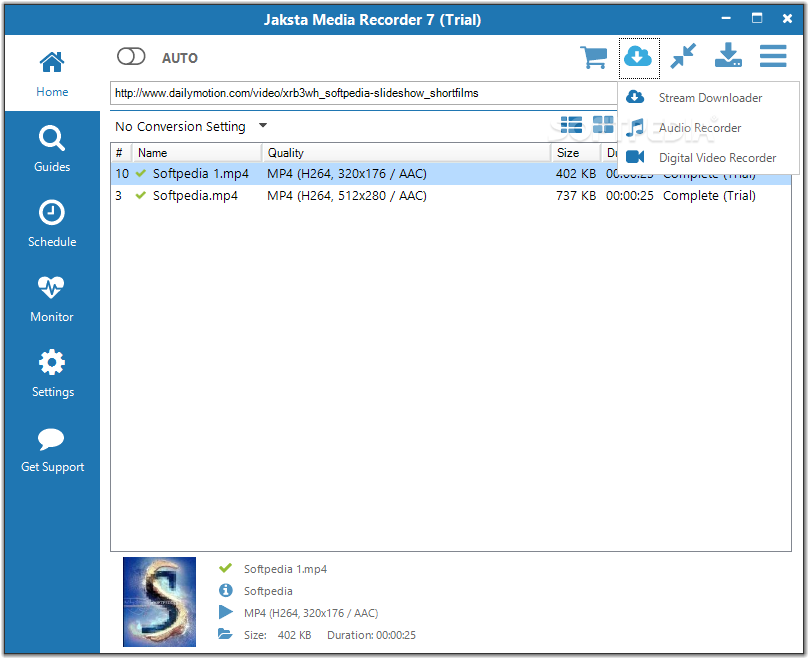Sort by the # column header

coord(122,153)
